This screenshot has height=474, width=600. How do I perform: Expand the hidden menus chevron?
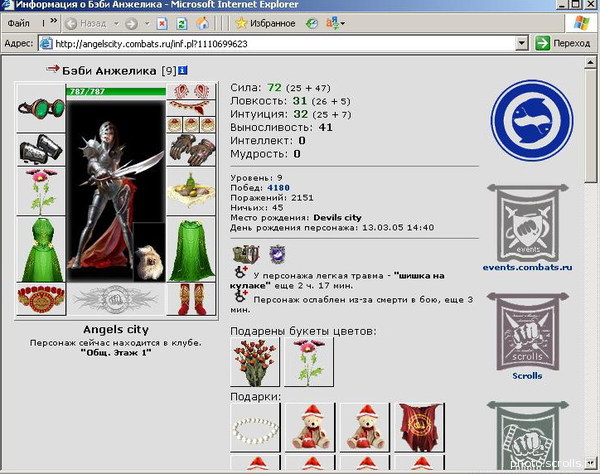tap(54, 21)
